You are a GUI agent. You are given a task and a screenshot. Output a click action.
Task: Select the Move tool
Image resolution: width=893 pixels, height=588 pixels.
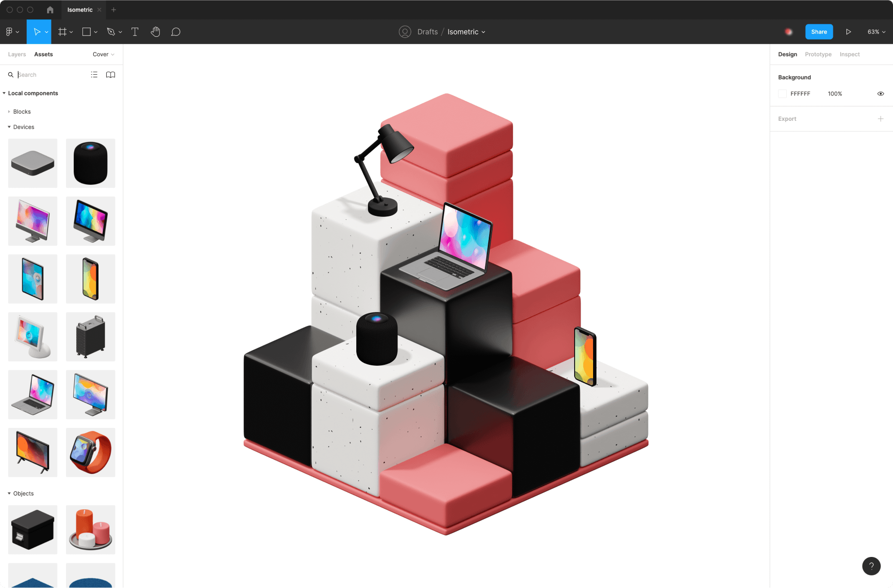pyautogui.click(x=37, y=32)
